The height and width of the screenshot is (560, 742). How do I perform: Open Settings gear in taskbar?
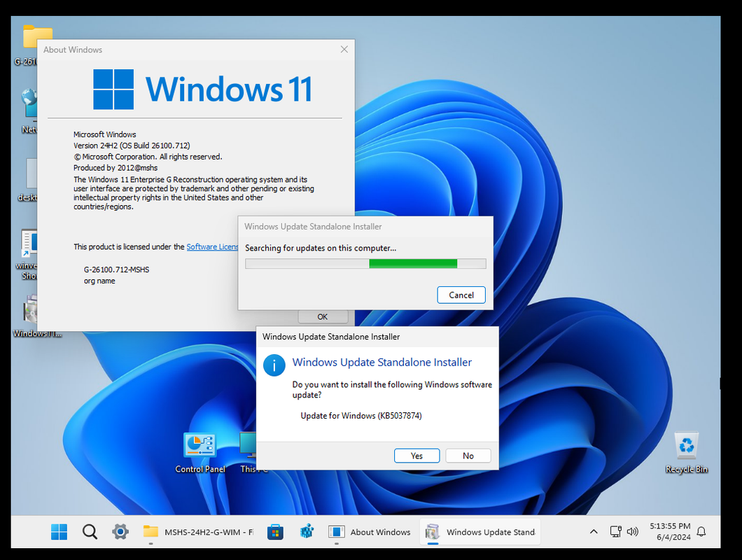click(x=120, y=531)
